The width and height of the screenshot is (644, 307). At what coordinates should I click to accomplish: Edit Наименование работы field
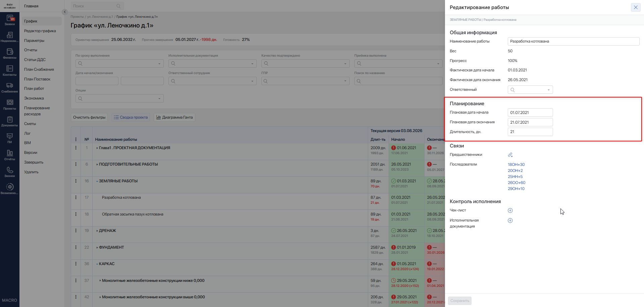tap(574, 41)
